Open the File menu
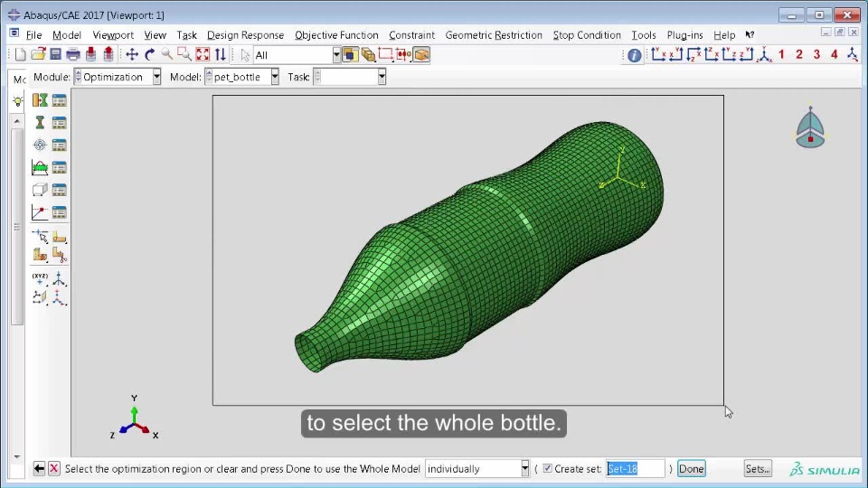Screen dimensions: 868x488 (33, 35)
